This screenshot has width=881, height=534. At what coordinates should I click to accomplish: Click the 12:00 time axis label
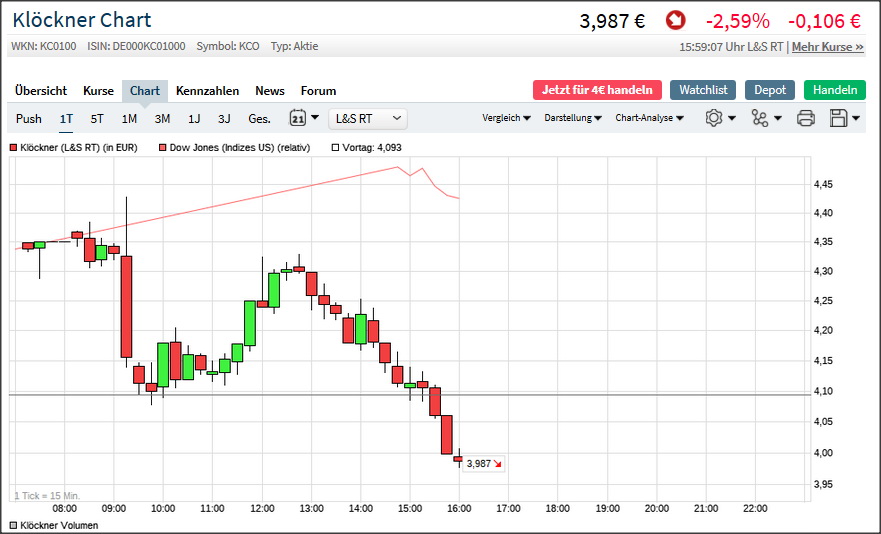262,509
